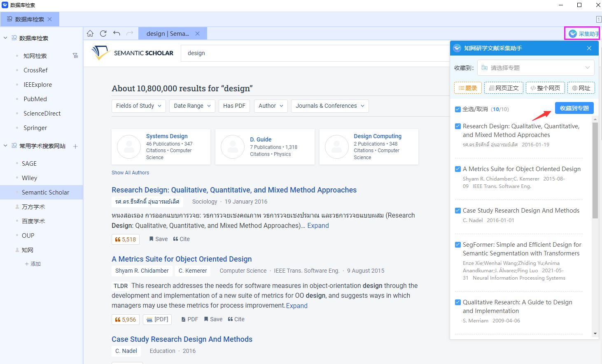602x364 pixels.
Task: Click the 5,956 citations badge
Action: (126, 320)
